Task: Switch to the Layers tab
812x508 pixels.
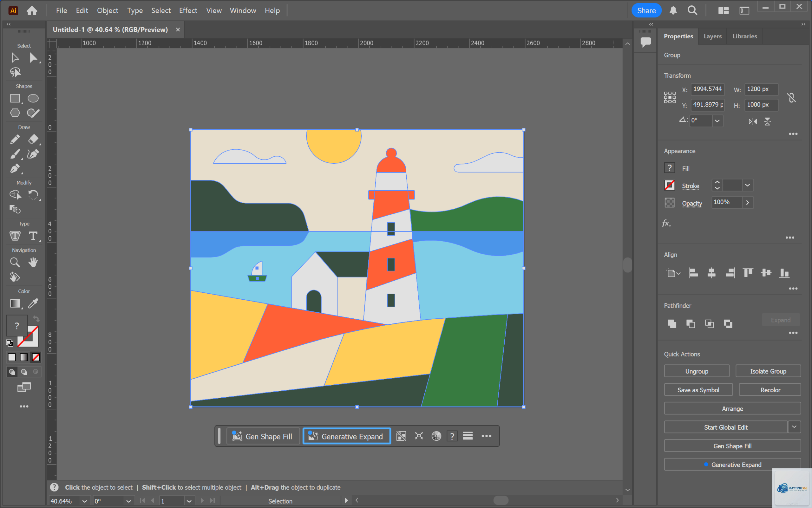Action: point(712,36)
